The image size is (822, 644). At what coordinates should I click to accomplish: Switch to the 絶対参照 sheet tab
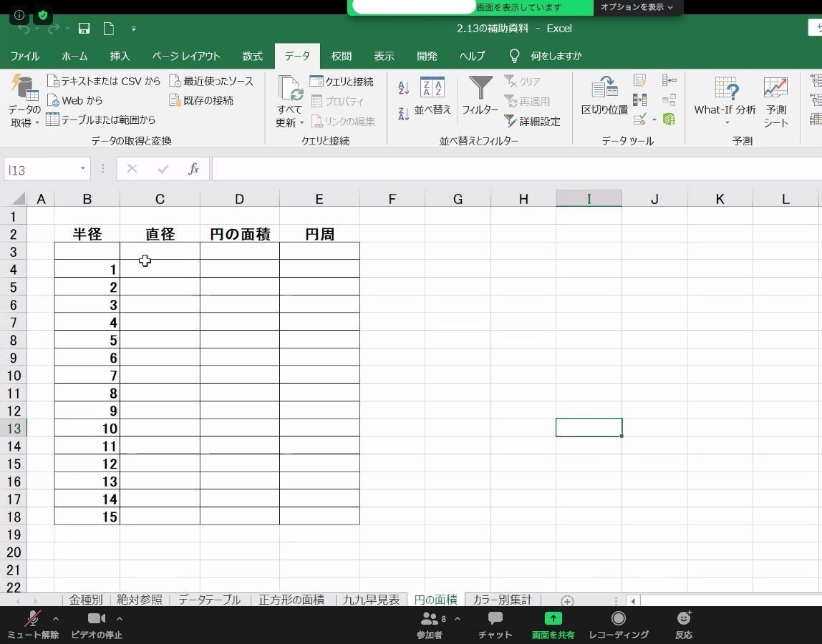[140, 600]
